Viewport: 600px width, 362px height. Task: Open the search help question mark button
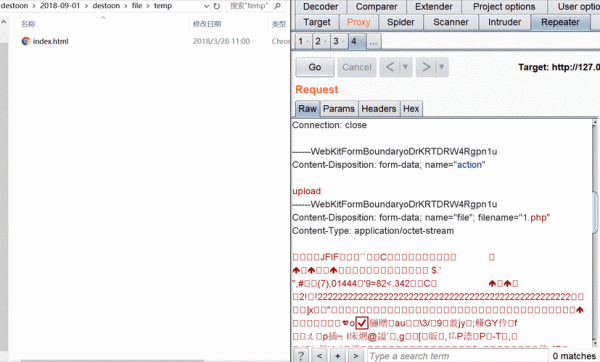[x=301, y=356]
